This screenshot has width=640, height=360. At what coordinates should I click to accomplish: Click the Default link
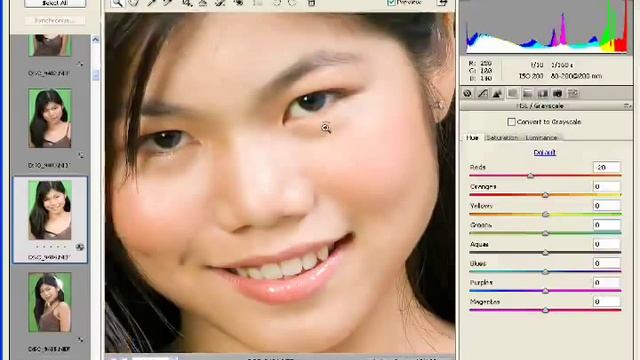[544, 152]
